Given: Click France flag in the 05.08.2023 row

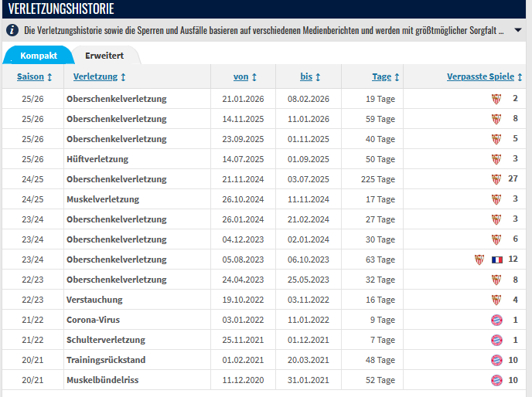Looking at the screenshot, I should [x=497, y=260].
